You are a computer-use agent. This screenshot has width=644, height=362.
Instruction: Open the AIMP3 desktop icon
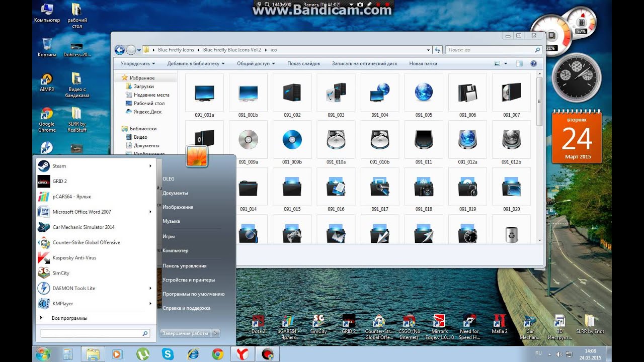coord(47,83)
